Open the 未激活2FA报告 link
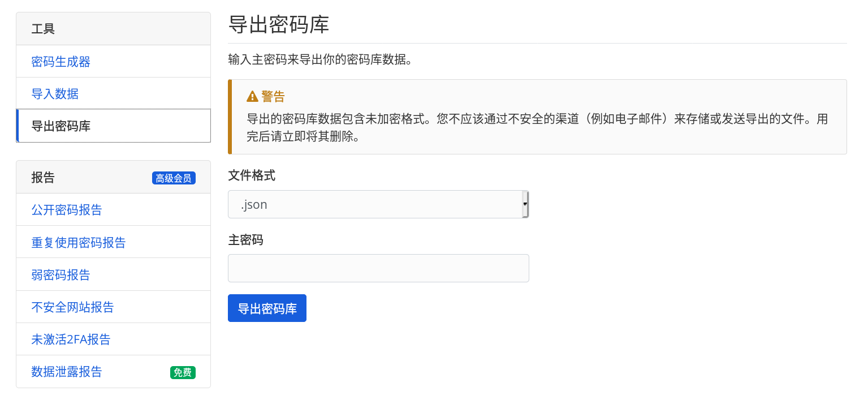The image size is (868, 404). 71,339
